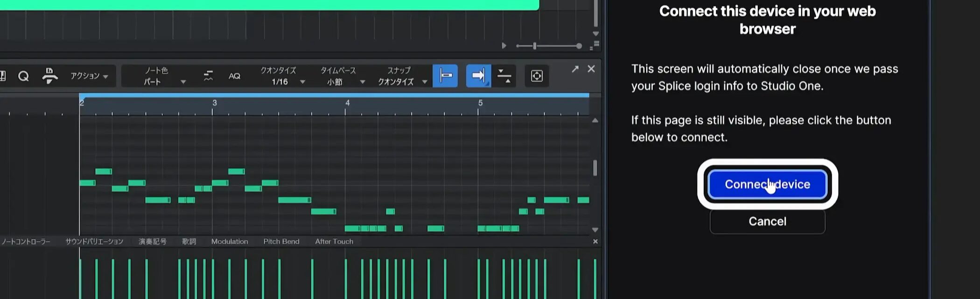Toggle the AQ auto-quantize button

(234, 76)
